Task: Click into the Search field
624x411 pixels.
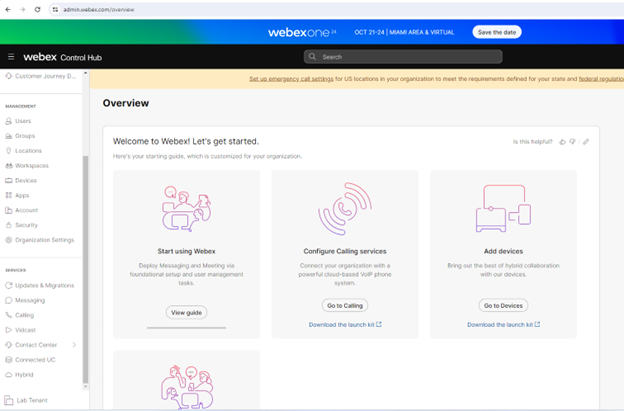Action: pyautogui.click(x=403, y=57)
